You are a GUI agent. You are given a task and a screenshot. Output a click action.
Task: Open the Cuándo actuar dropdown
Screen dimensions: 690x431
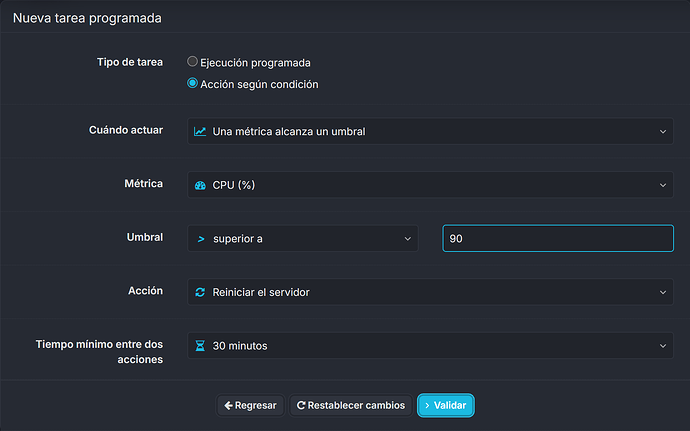coord(430,131)
